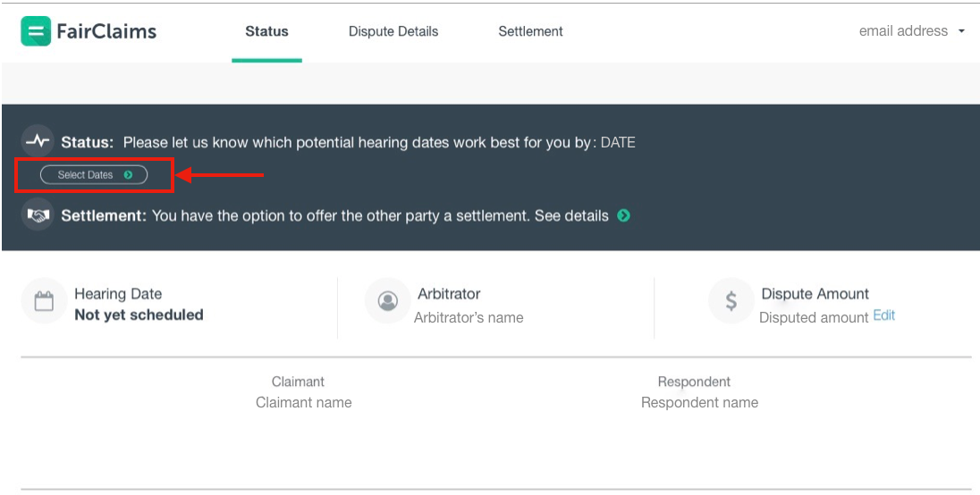Select the Claimant name text

(303, 402)
